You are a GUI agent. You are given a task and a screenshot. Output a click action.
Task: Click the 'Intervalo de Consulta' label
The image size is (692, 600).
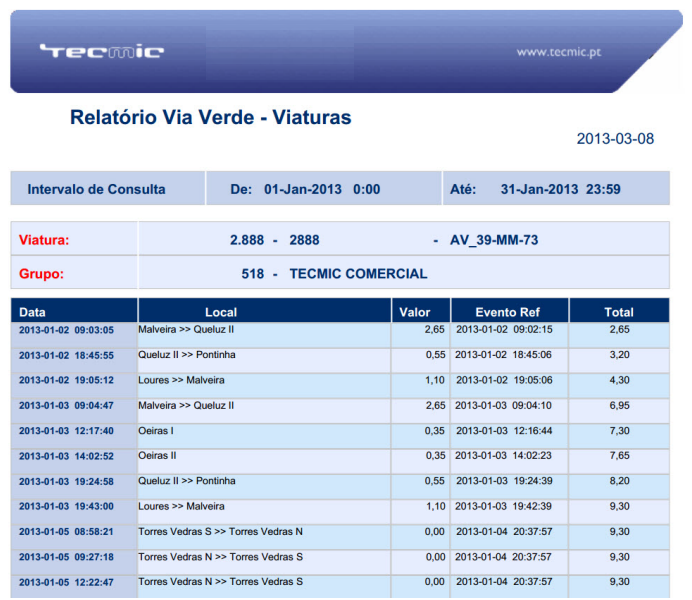(96, 189)
